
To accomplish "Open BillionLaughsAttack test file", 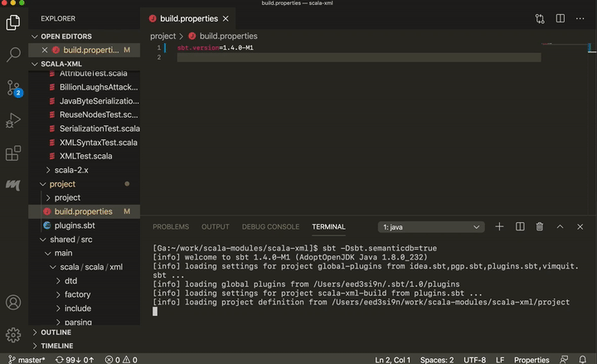I will click(x=84, y=87).
